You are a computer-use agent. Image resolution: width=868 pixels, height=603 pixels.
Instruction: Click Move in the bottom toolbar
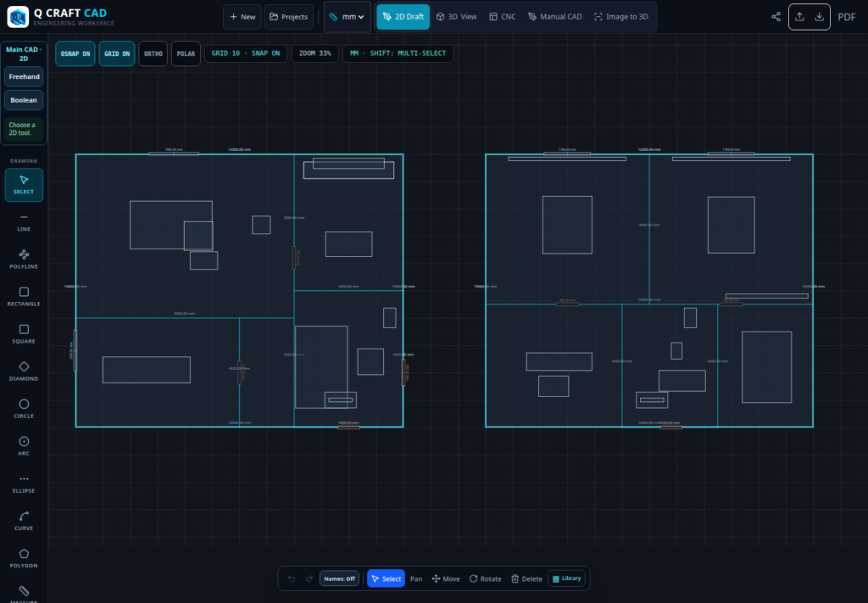[x=446, y=578]
